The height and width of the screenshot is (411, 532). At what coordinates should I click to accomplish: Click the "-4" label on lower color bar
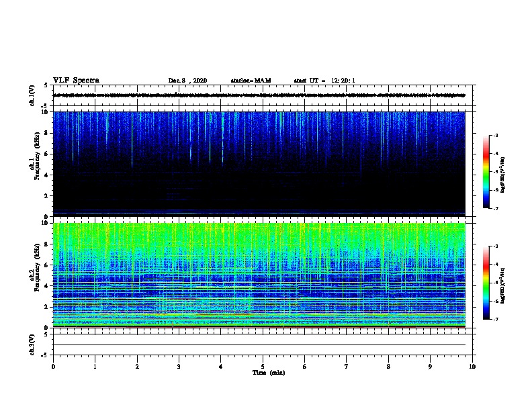496,265
